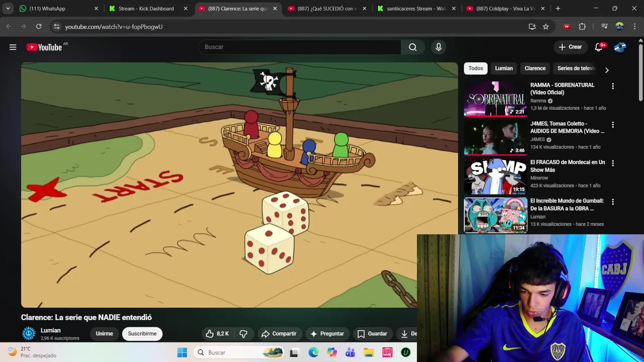This screenshot has height=362, width=644.
Task: Click the Compartir button
Action: tap(279, 333)
